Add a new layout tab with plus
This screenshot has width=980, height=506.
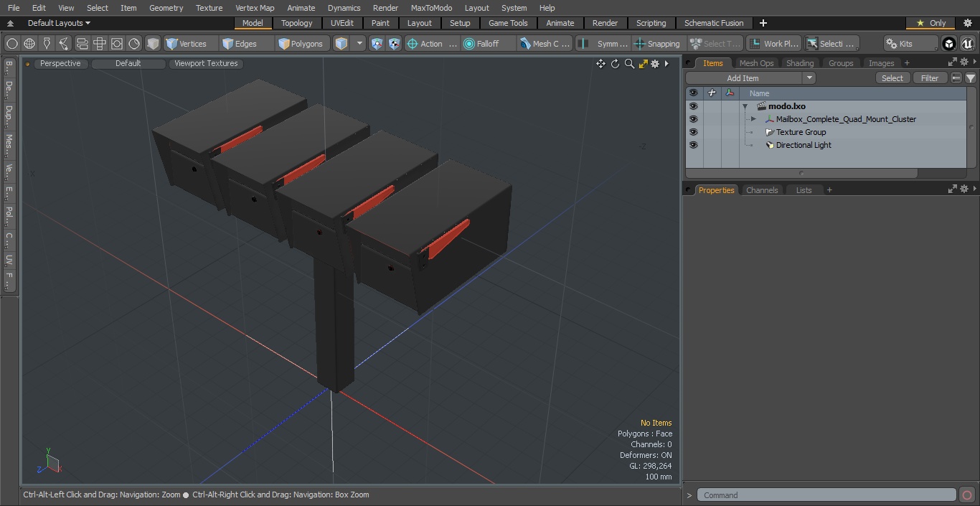[763, 23]
